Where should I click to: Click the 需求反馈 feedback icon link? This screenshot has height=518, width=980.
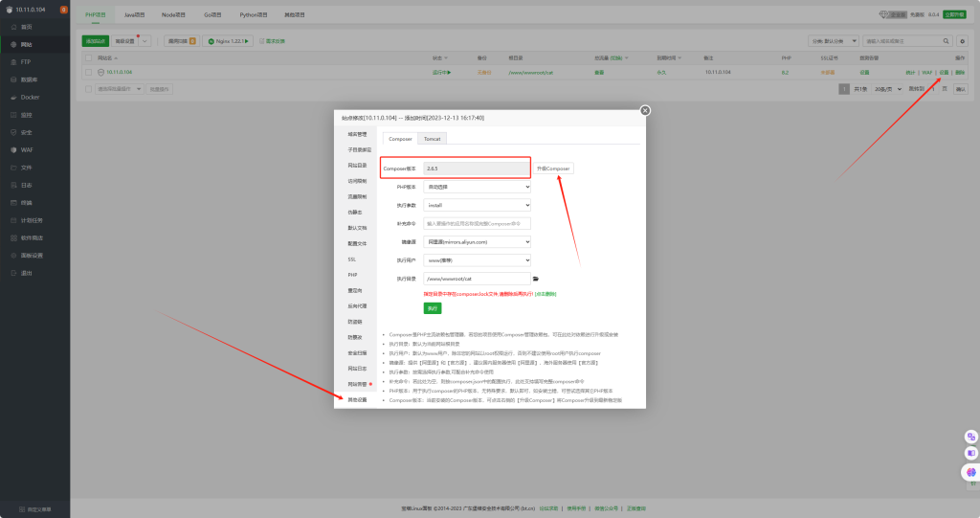point(272,41)
